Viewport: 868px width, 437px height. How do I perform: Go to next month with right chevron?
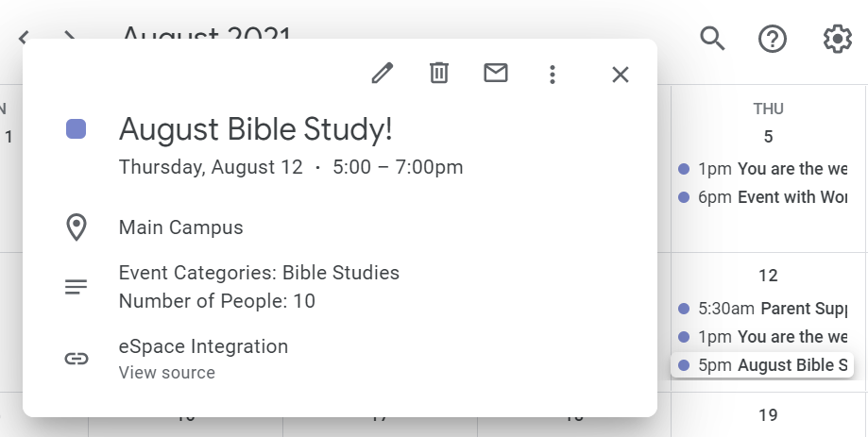70,36
